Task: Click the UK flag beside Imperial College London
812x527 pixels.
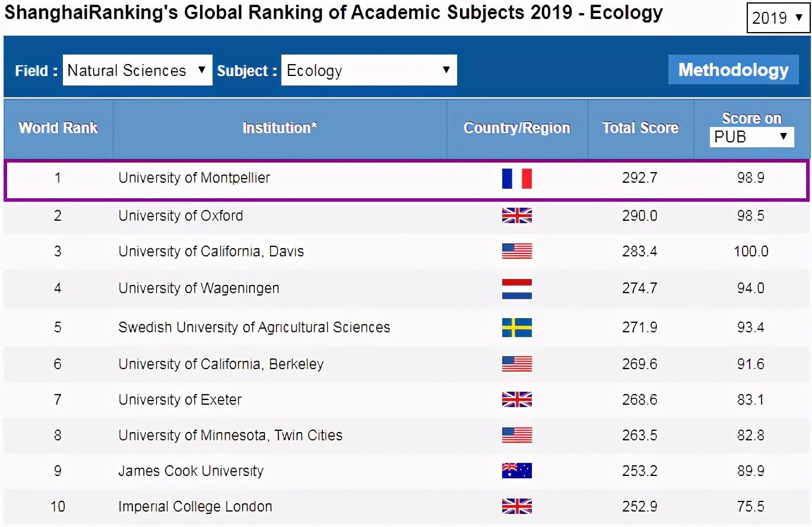Action: point(517,506)
